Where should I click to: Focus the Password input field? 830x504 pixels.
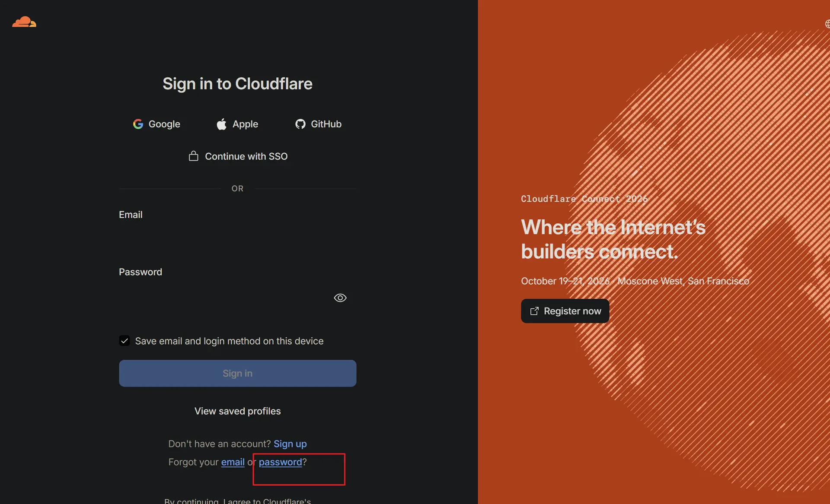tap(238, 298)
